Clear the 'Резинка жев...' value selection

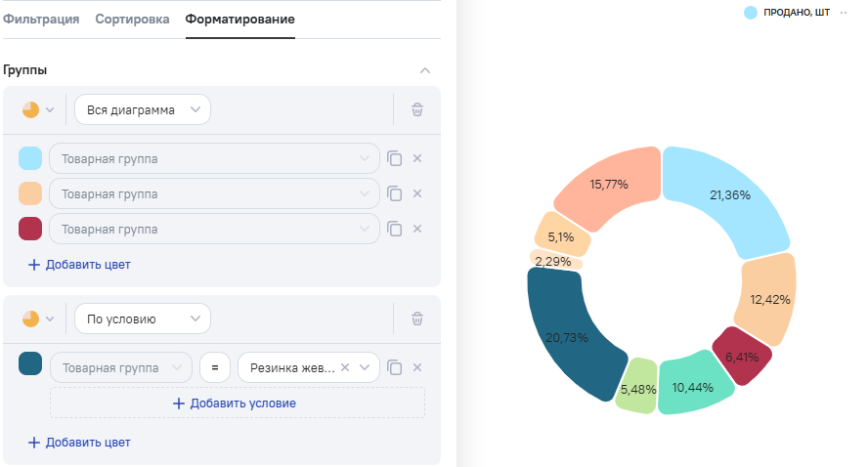click(x=345, y=368)
